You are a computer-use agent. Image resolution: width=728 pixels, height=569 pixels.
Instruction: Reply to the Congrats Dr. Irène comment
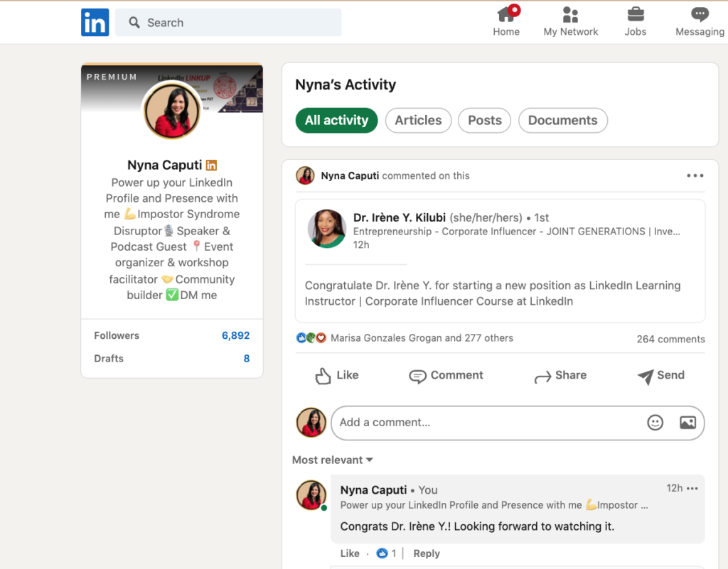click(427, 553)
